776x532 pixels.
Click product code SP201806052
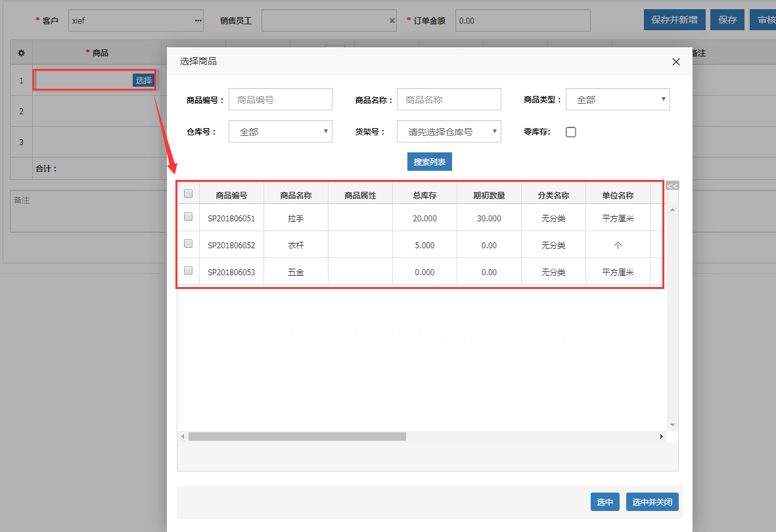[231, 246]
